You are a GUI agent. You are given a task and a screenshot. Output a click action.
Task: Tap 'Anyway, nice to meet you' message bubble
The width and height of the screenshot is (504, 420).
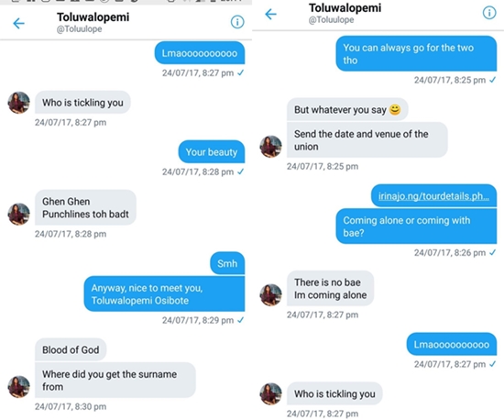[164, 294]
